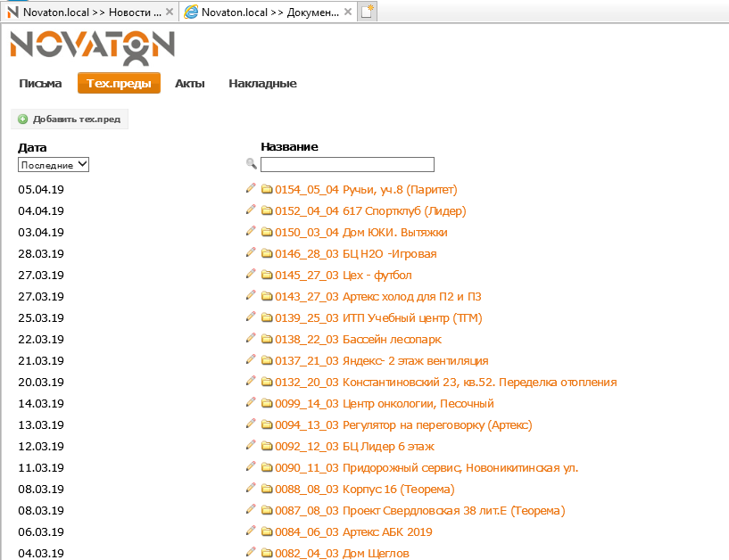Click the folder icon for БЦ H2O -Игровая
Image resolution: width=729 pixels, height=560 pixels.
267,253
